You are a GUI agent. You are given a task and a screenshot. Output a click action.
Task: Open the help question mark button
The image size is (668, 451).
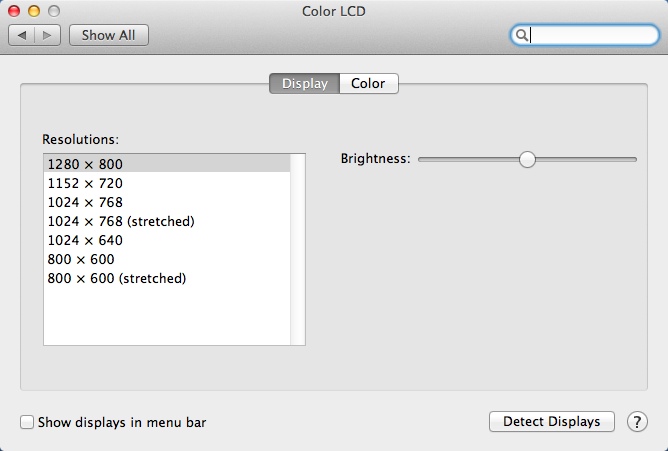637,422
